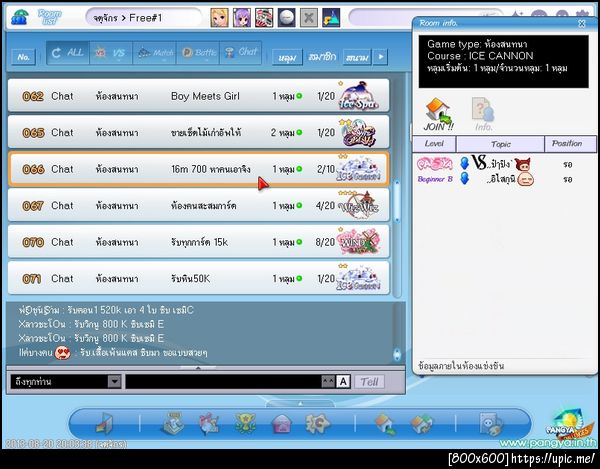Screen dimensions: 600x469
Task: Sort by the สนาม column button
Action: (x=357, y=57)
